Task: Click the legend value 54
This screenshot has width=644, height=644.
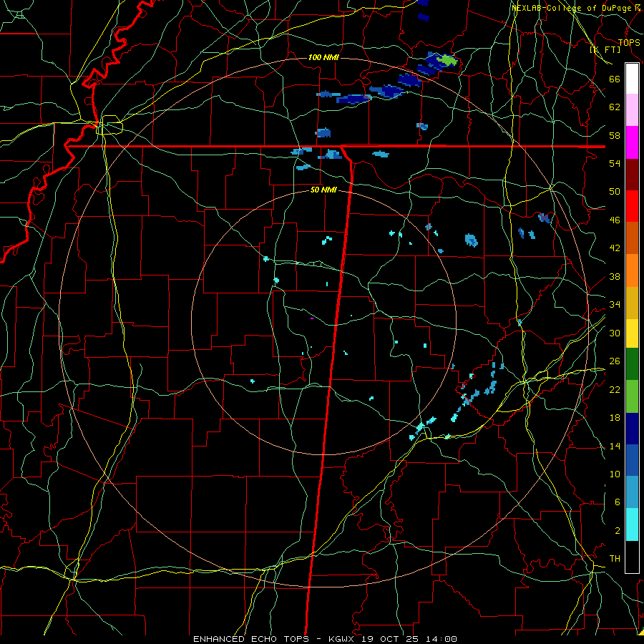Action: 615,163
